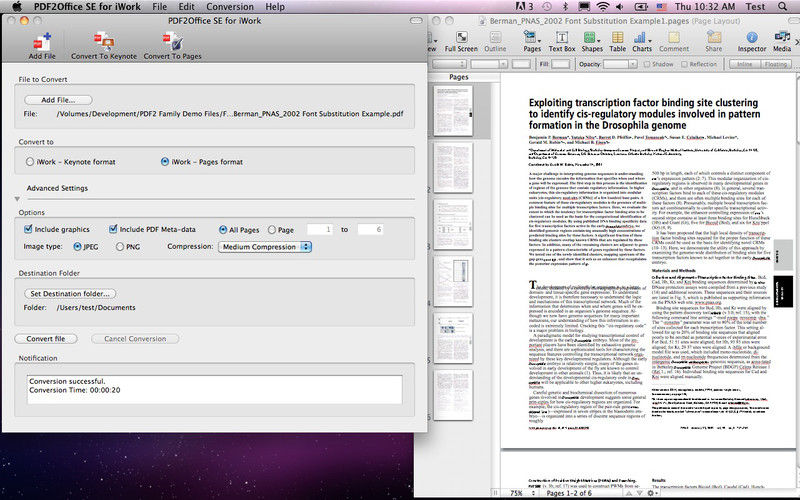Select page 6 thumbnail in Pages sidebar
This screenshot has width=800, height=500.
pos(453,395)
